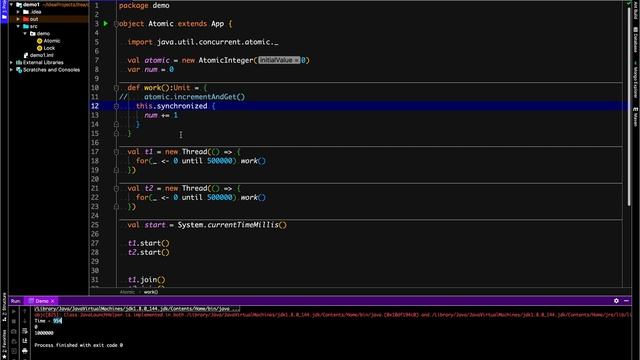Click the green inspection checkmark indicator
Viewport: 640px width, 360px height.
(628, 3)
